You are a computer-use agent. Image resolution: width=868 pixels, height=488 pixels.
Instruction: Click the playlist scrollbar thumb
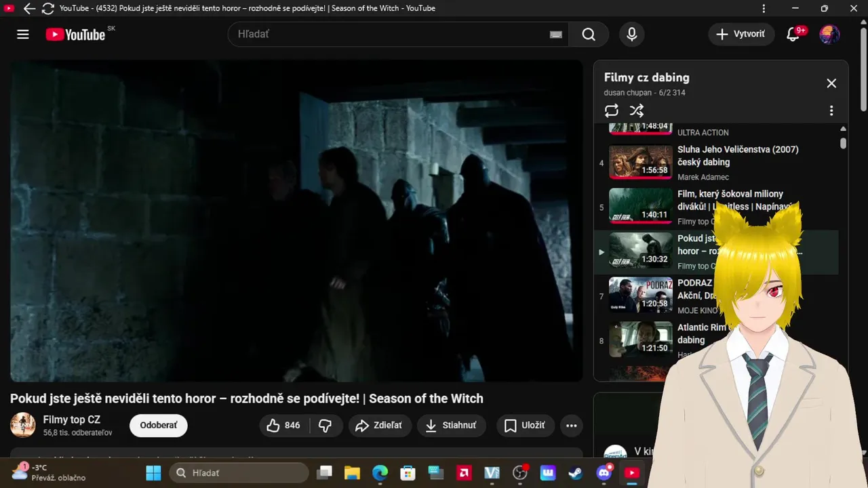[x=843, y=143]
